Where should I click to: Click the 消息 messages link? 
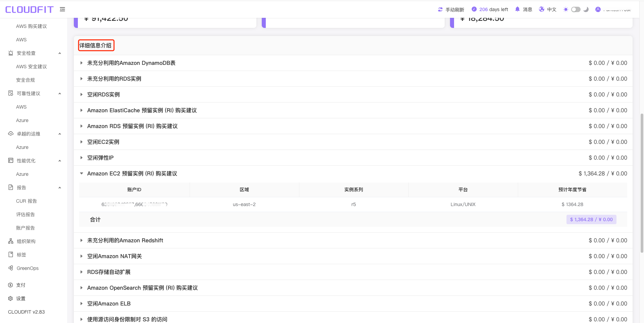click(528, 9)
